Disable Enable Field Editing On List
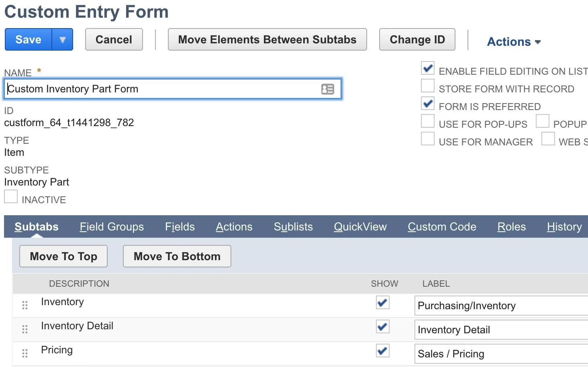Viewport: 588px width, 367px height. (x=427, y=68)
